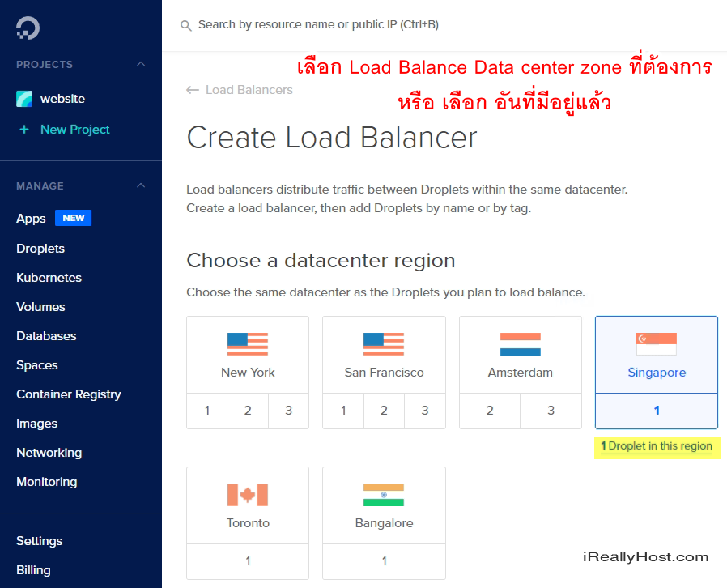727x588 pixels.
Task: Select the Amsterdam flag
Action: coord(521,344)
